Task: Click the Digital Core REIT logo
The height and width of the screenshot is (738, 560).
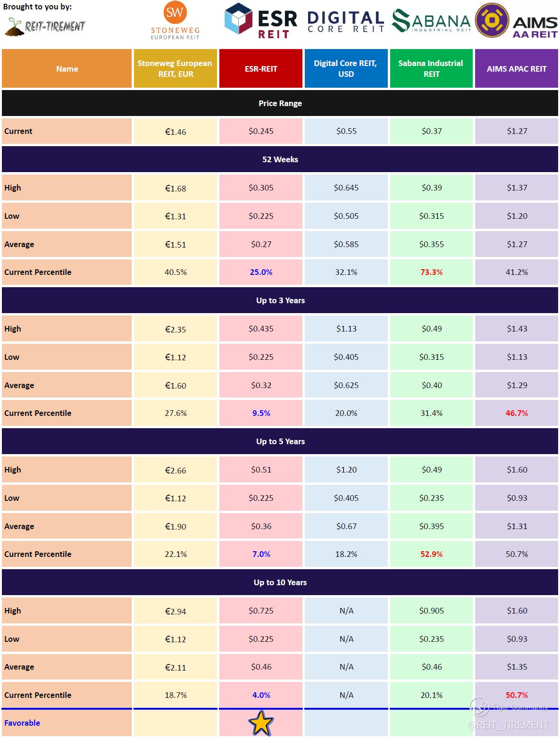Action: (345, 22)
